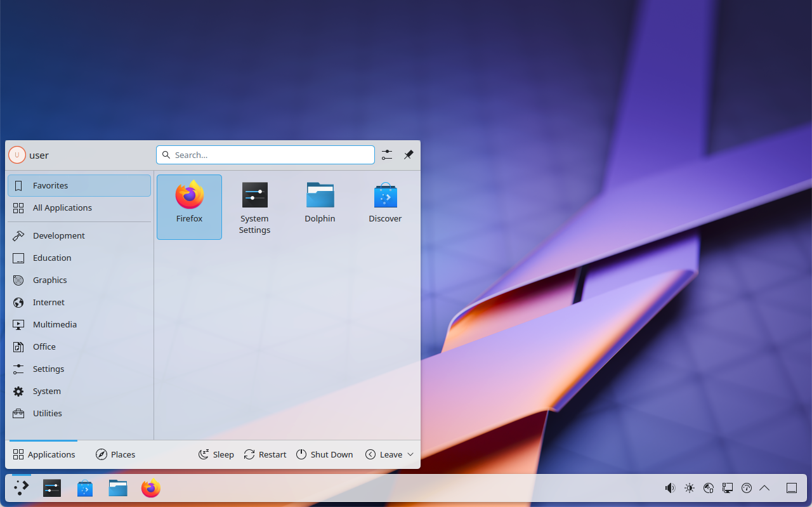Open the audio volume tray icon
The image size is (812, 507).
(x=670, y=488)
